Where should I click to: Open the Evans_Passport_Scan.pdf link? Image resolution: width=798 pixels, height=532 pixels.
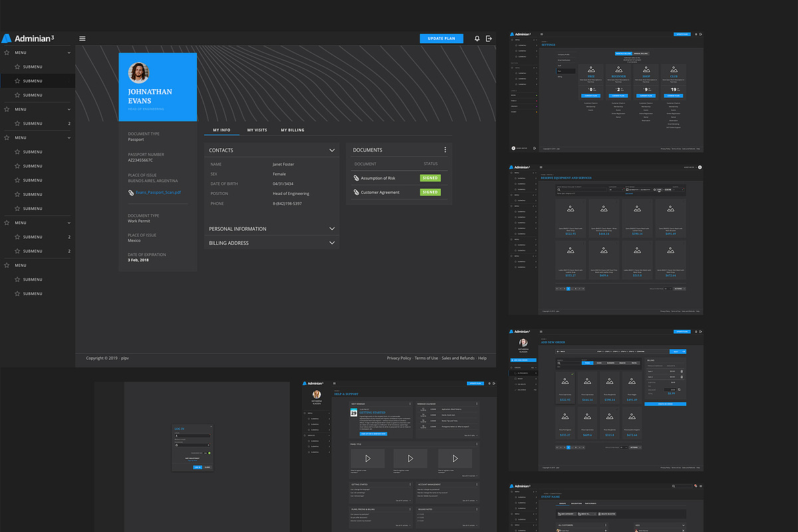pyautogui.click(x=158, y=192)
